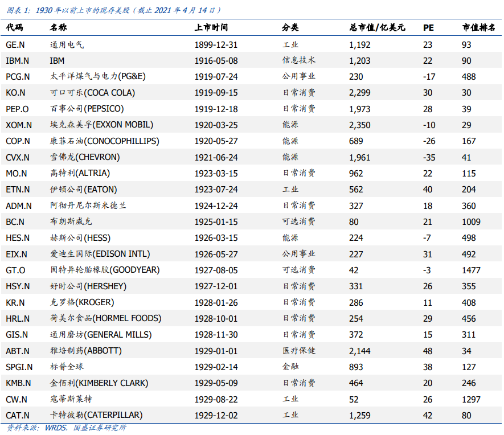Viewport: 504px width, 435px height.
Task: Click the 医疗保健 category cell
Action: click(x=299, y=351)
